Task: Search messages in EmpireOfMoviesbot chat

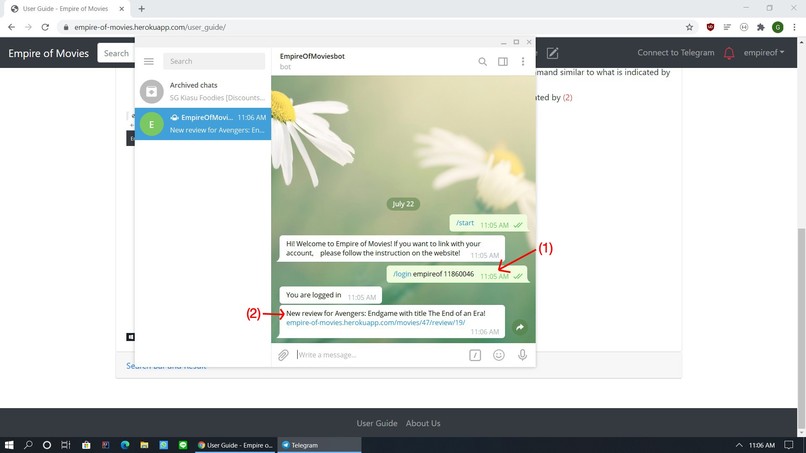Action: [482, 61]
